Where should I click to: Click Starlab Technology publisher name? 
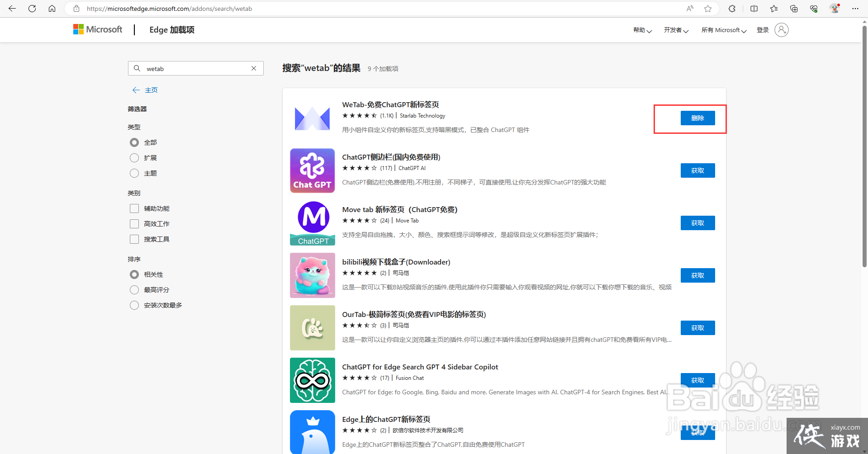tap(422, 116)
